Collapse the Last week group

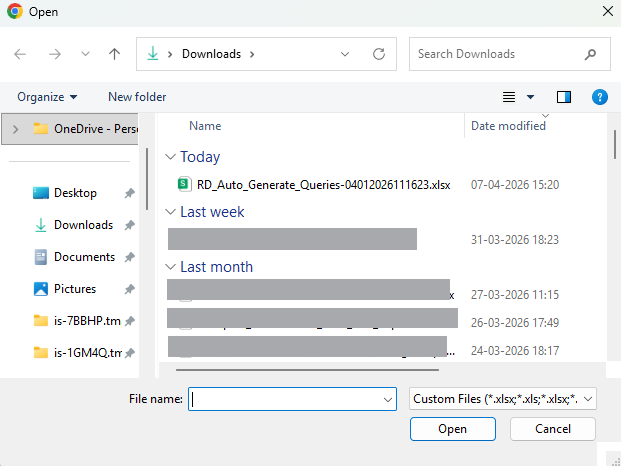coord(170,212)
